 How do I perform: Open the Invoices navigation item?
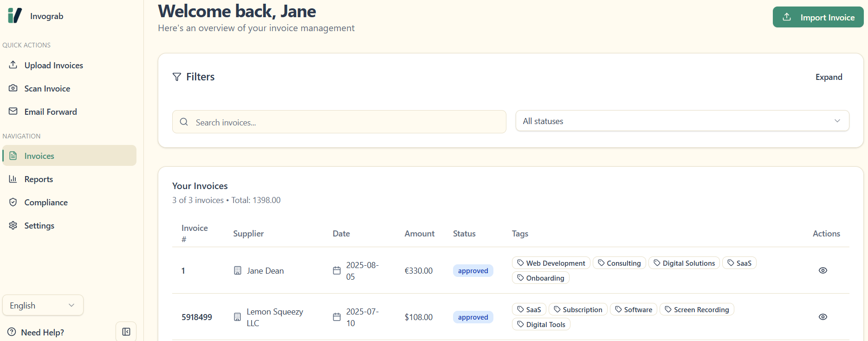(x=70, y=156)
